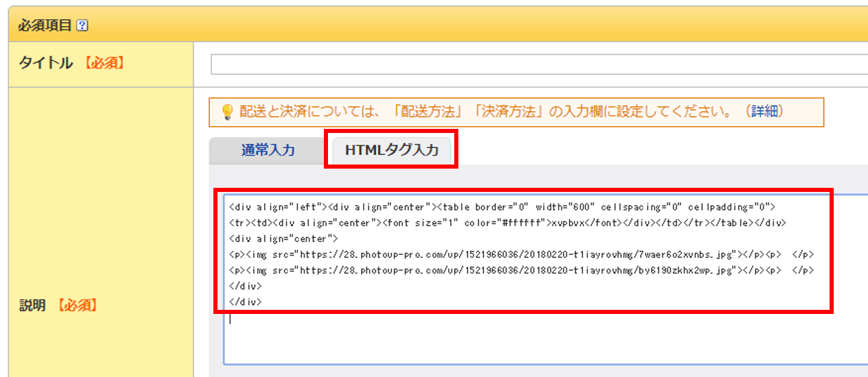Screen dimensions: 868x377
Task: Click the 必須項目 section header text
Action: tap(45, 25)
